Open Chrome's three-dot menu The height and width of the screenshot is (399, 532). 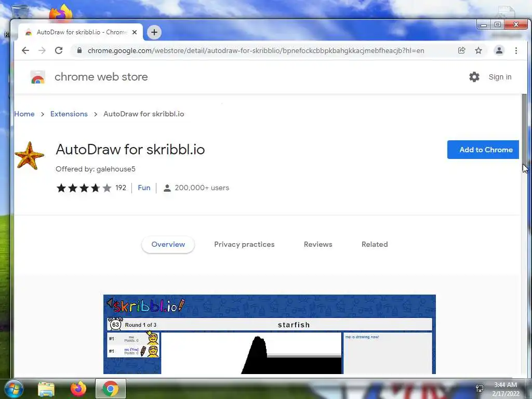(x=516, y=50)
